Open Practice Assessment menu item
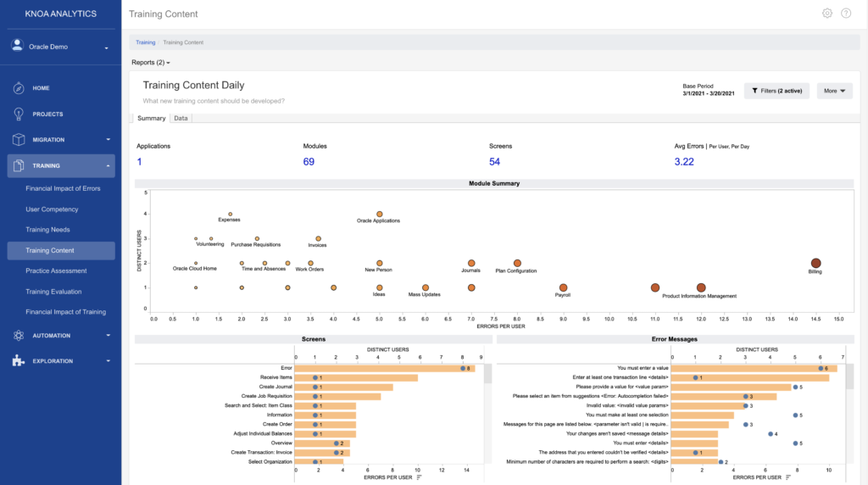Image resolution: width=868 pixels, height=485 pixels. 56,270
